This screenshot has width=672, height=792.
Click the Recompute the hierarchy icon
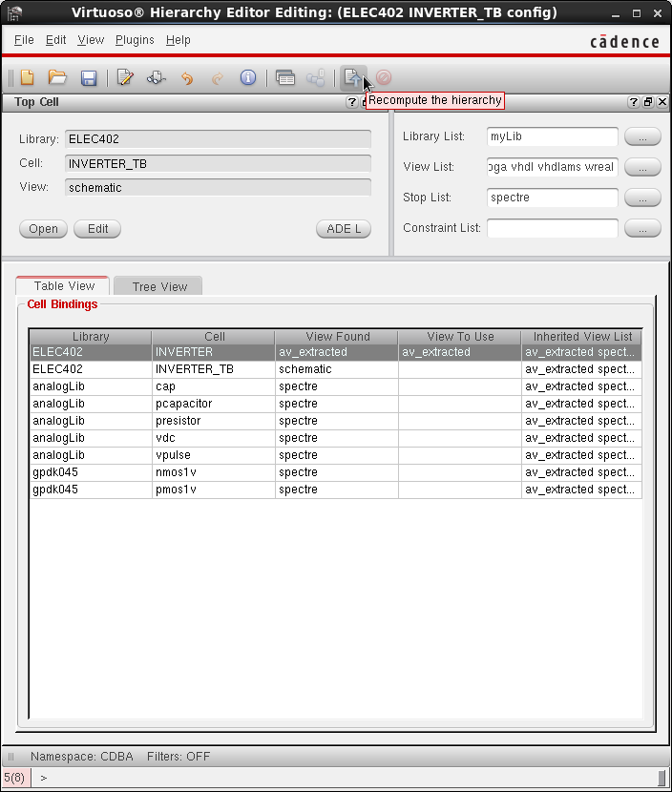(x=352, y=78)
